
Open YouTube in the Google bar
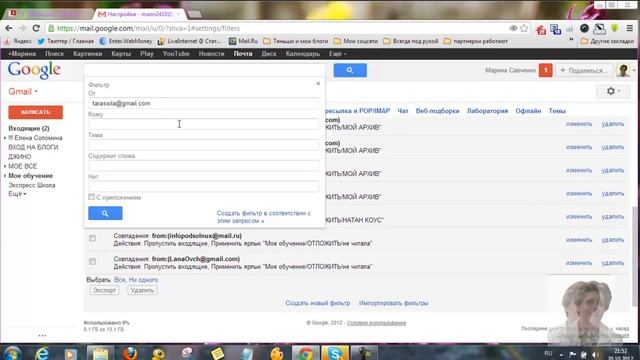click(x=176, y=53)
